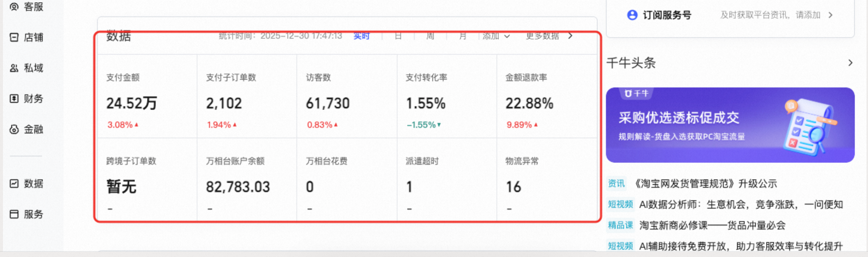Click the 私域 people icon in sidebar

pos(14,68)
